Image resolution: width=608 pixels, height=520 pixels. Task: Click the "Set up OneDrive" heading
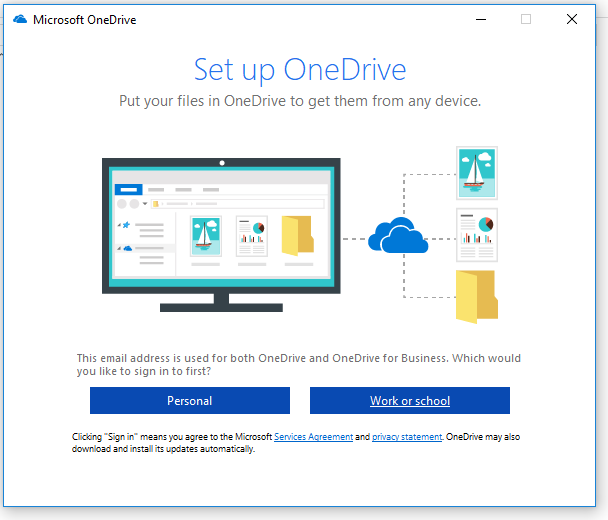[x=300, y=69]
